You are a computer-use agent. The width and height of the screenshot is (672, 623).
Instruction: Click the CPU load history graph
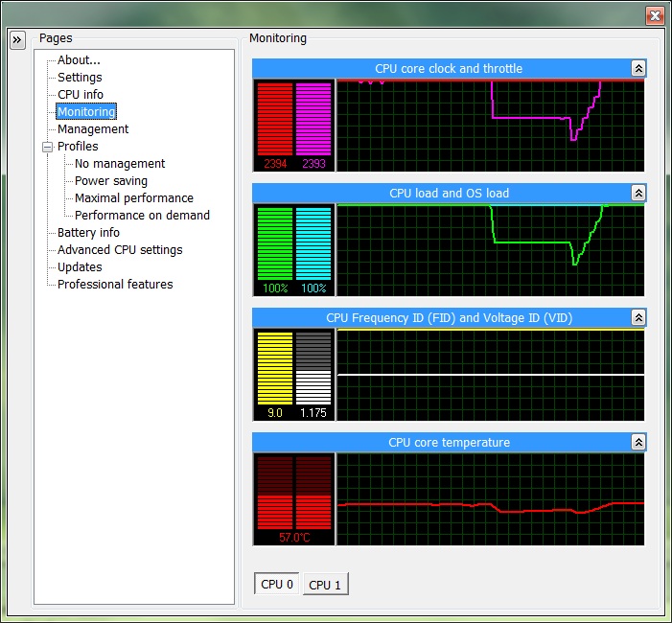click(490, 250)
